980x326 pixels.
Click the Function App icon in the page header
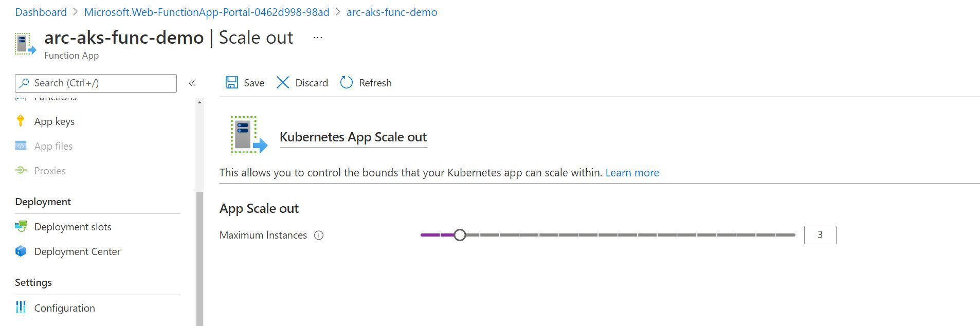(x=24, y=43)
